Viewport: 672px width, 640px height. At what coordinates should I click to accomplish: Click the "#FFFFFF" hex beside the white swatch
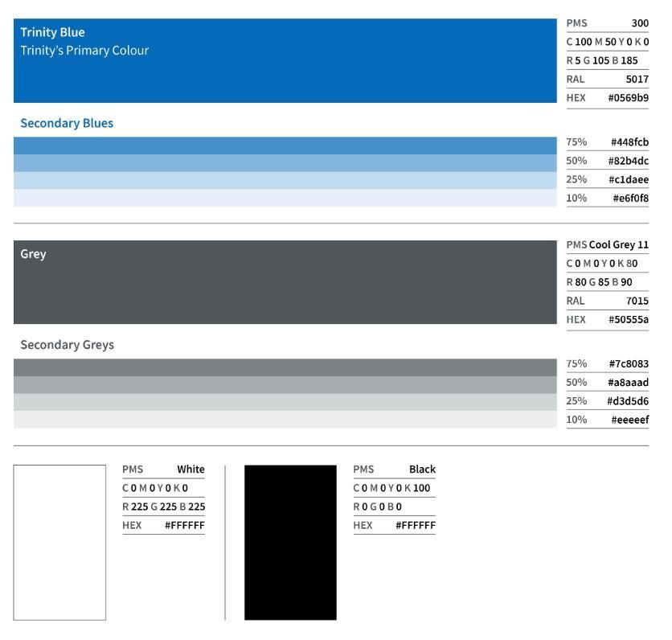coord(185,525)
